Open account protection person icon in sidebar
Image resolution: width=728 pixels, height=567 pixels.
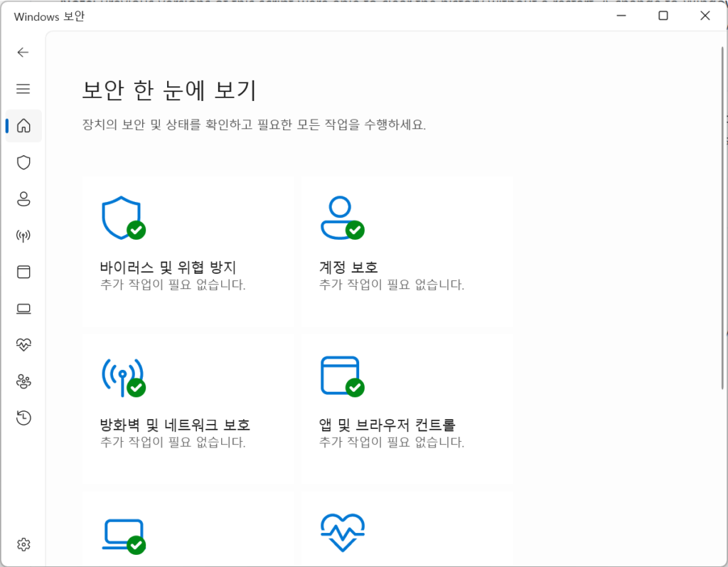(x=23, y=199)
